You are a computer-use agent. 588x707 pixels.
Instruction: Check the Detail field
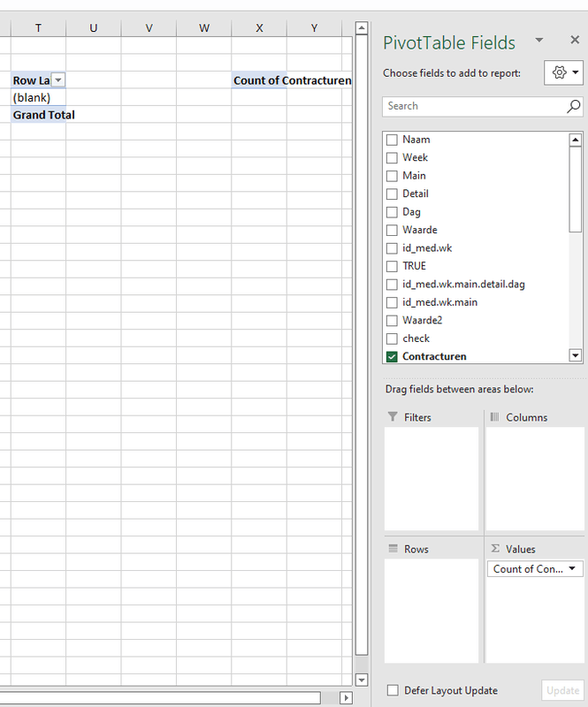[392, 194]
